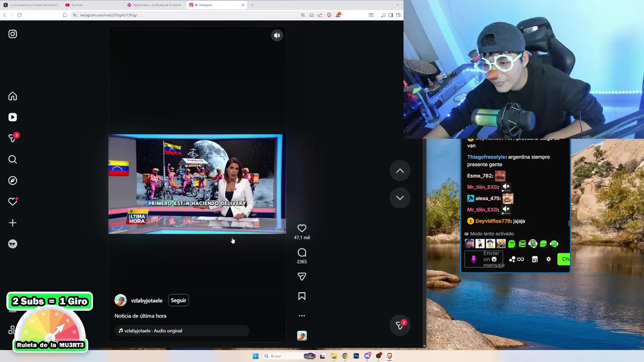The height and width of the screenshot is (362, 644).
Task: Open the Explore compass icon
Action: [13, 180]
